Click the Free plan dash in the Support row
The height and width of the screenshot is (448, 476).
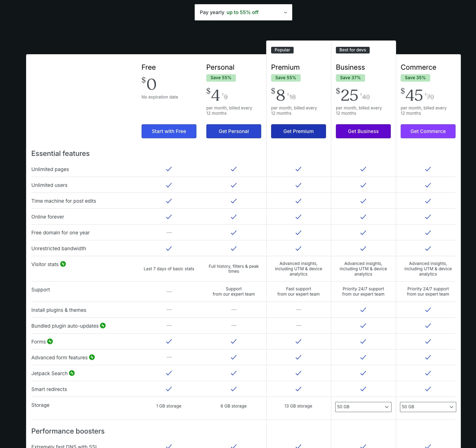coord(169,292)
